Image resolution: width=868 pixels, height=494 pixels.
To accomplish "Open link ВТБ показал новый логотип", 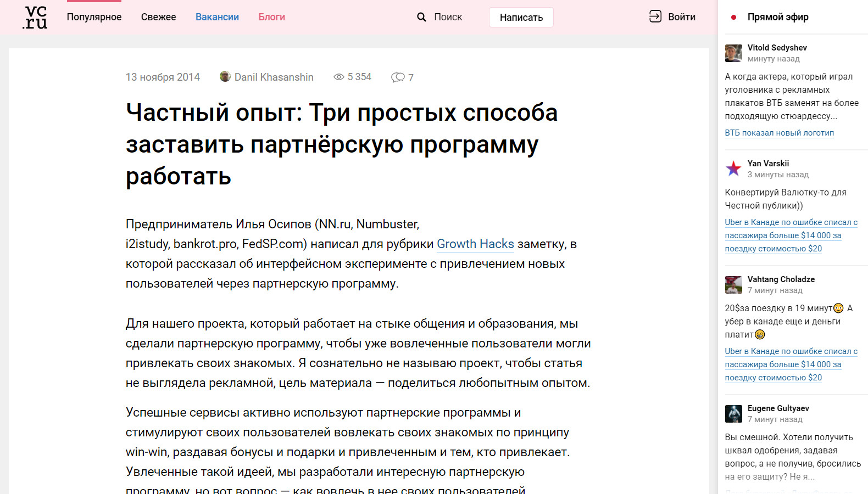I will (779, 133).
